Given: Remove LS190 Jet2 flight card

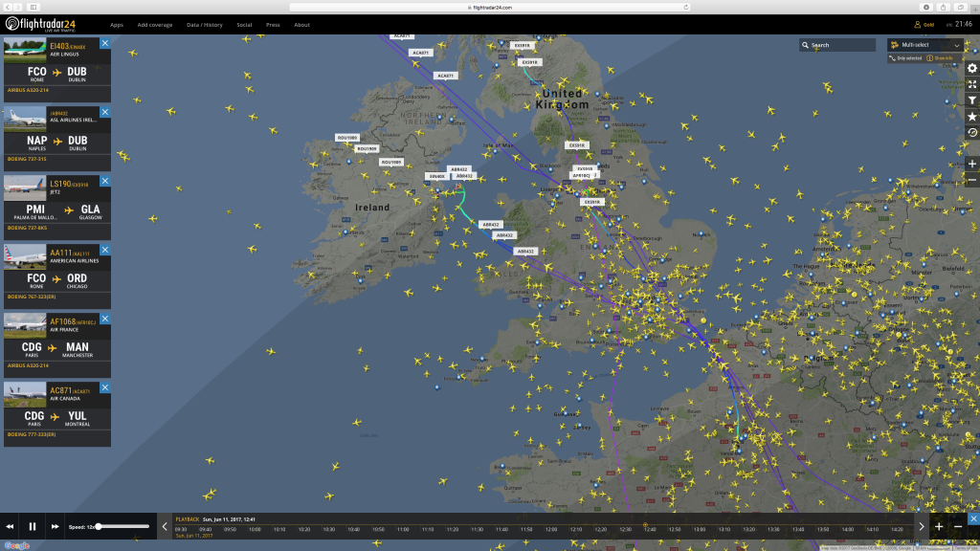Looking at the screenshot, I should [105, 181].
